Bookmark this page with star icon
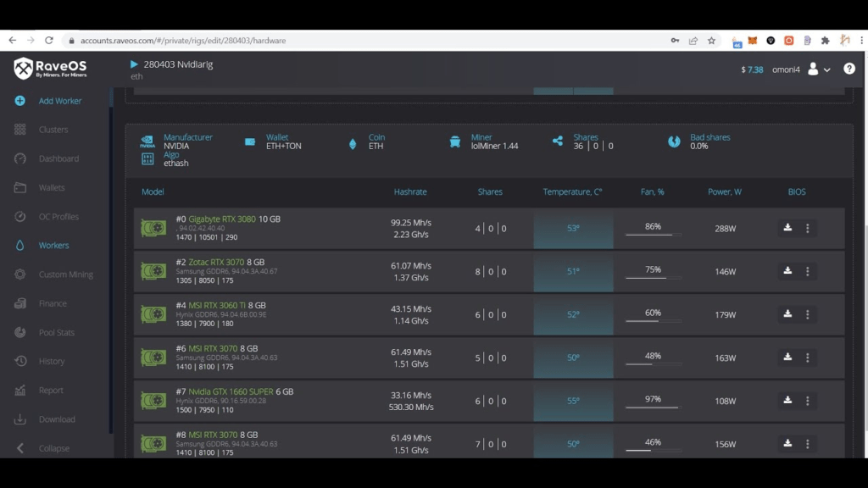Image resolution: width=868 pixels, height=488 pixels. [x=712, y=41]
